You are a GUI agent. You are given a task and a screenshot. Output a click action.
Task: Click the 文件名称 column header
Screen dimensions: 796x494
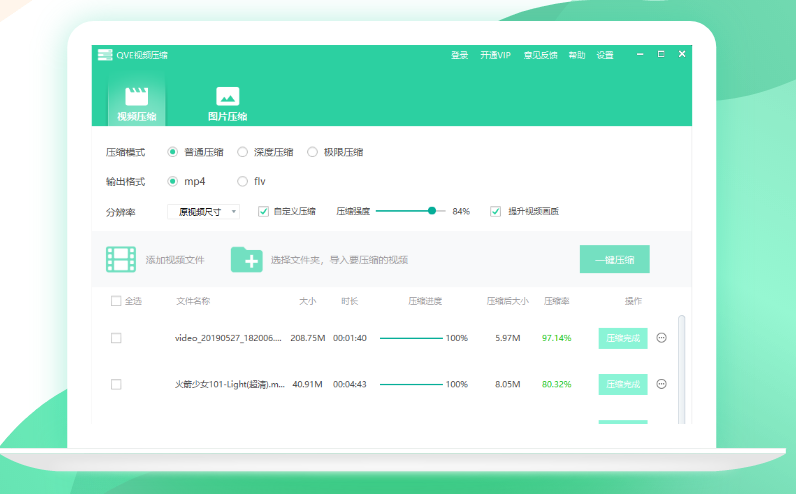(x=193, y=301)
